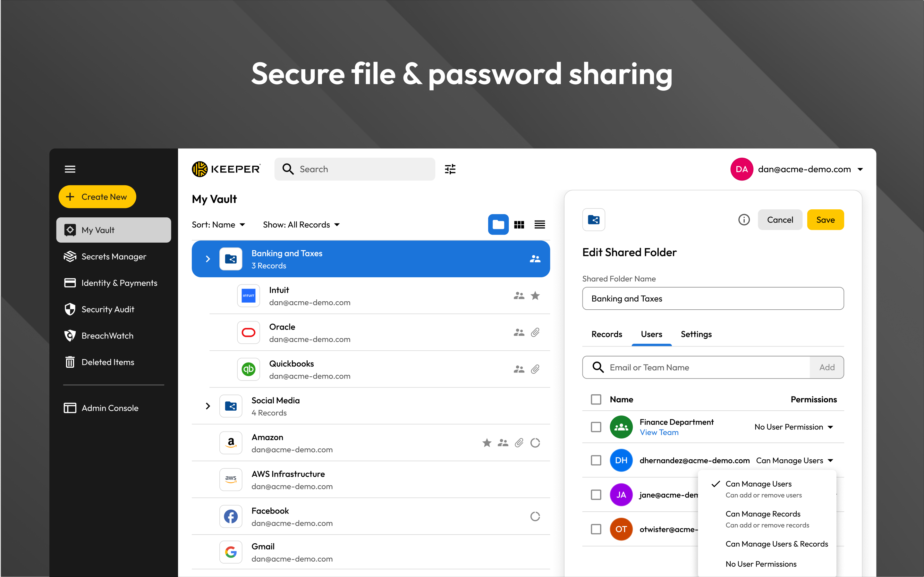Image resolution: width=924 pixels, height=577 pixels.
Task: Click the DH user avatar
Action: [x=621, y=460]
